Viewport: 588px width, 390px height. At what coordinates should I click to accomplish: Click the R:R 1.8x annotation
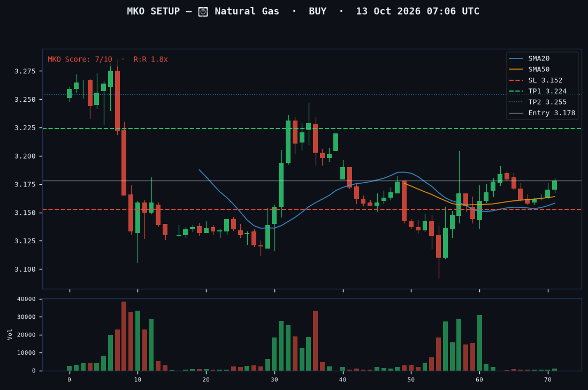point(150,59)
